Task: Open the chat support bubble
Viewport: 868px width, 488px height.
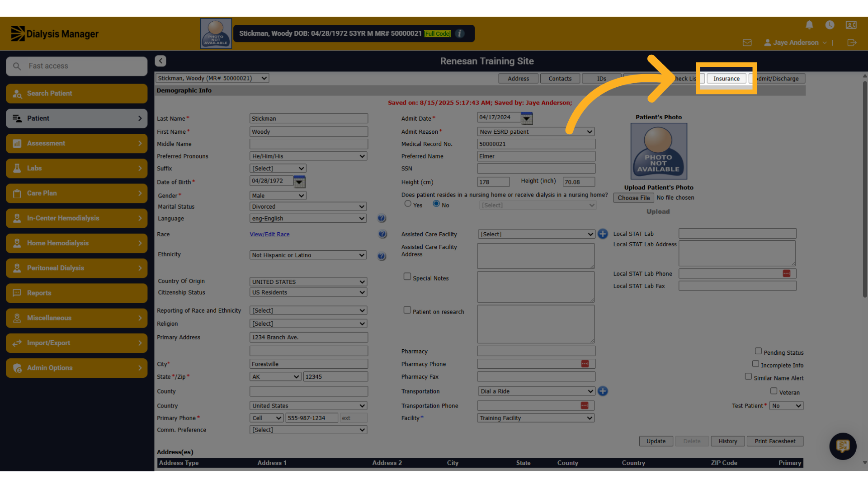Action: coord(843,446)
